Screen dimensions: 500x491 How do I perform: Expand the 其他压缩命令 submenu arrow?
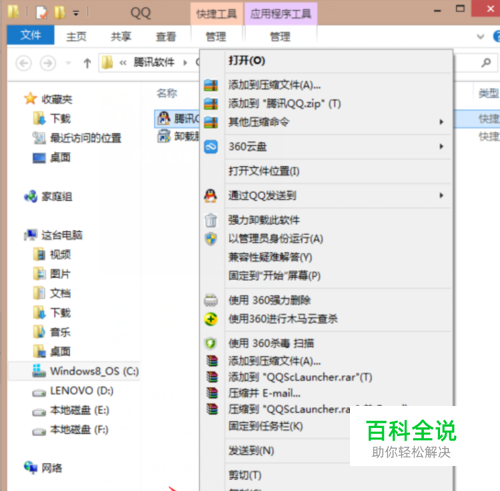441,122
